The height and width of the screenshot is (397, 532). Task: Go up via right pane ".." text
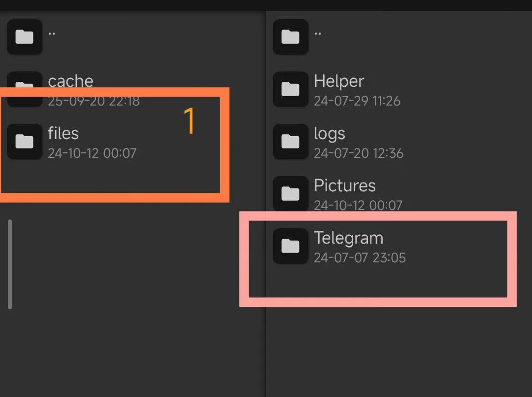[318, 33]
